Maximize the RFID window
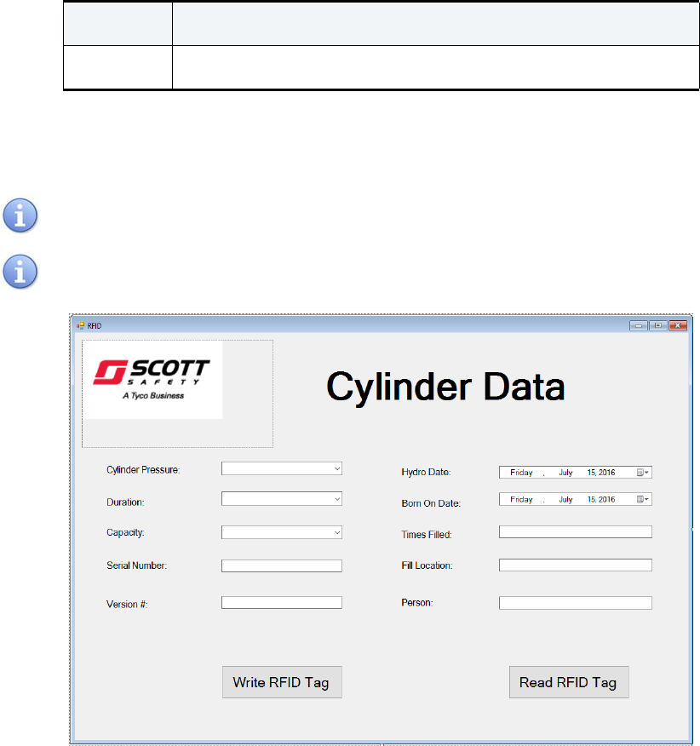The width and height of the screenshot is (700, 746). (658, 325)
